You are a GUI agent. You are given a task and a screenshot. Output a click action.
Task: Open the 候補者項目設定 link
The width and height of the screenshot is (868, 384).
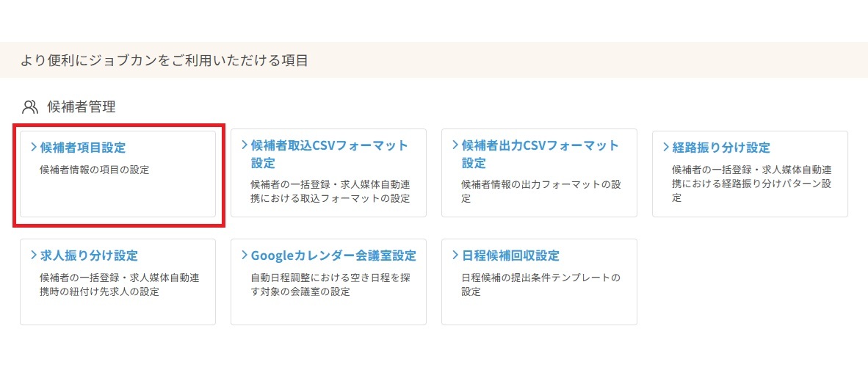[83, 148]
